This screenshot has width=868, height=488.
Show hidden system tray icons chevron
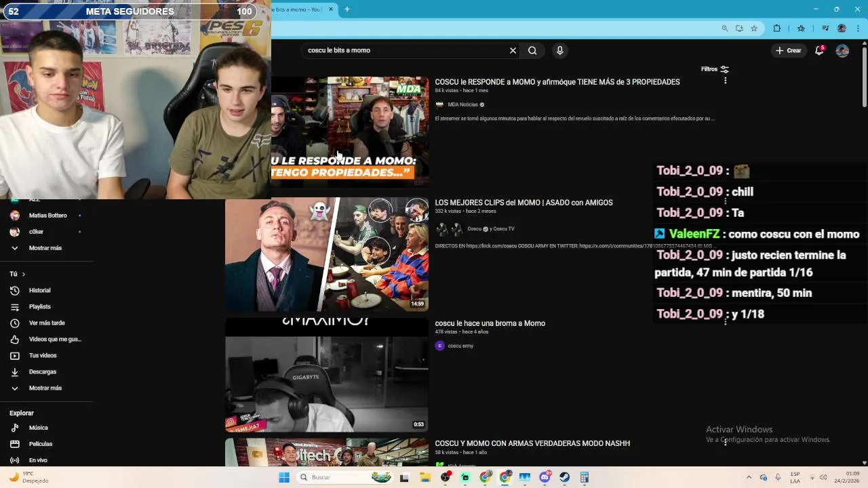tap(749, 477)
